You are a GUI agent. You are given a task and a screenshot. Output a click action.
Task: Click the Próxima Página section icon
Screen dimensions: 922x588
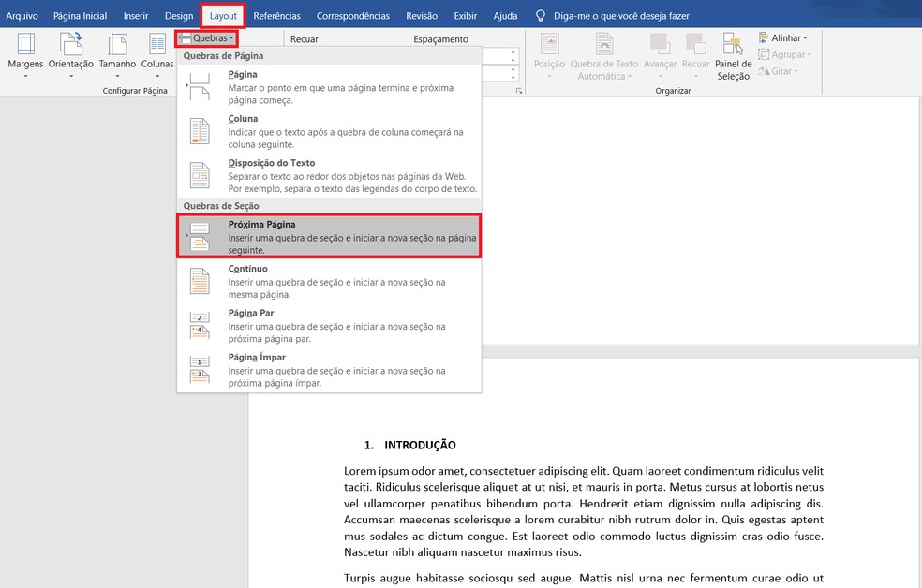pyautogui.click(x=200, y=237)
